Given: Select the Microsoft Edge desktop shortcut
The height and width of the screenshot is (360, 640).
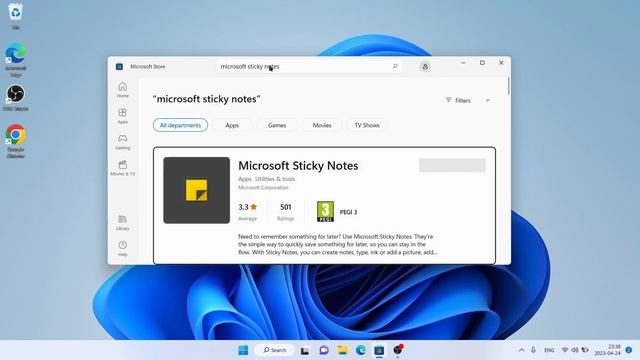Looking at the screenshot, I should [x=16, y=59].
